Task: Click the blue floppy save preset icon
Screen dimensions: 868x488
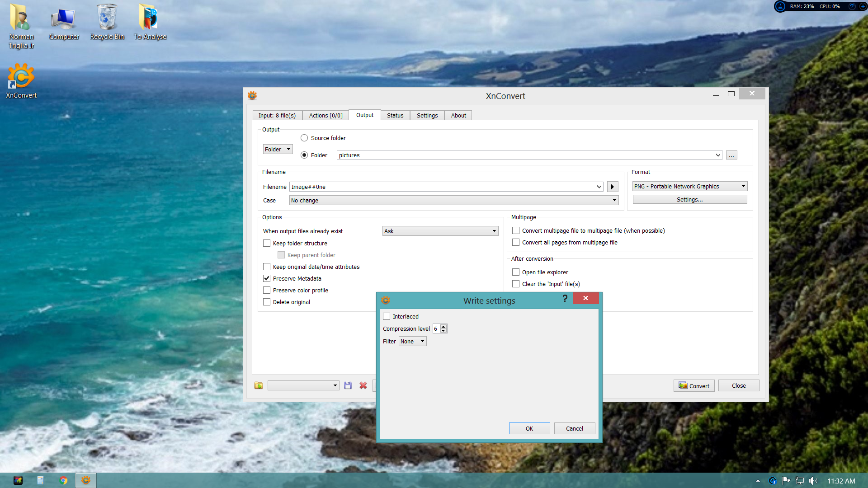Action: [x=348, y=385]
